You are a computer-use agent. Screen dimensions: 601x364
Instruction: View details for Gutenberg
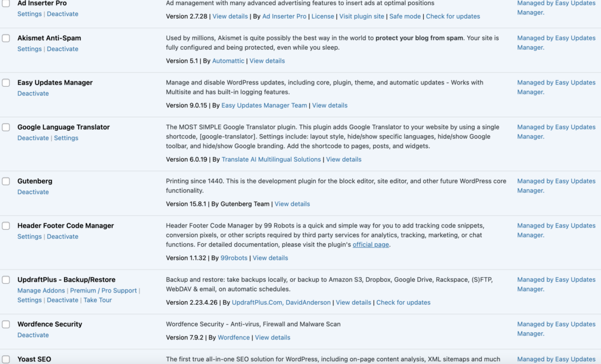tap(292, 204)
